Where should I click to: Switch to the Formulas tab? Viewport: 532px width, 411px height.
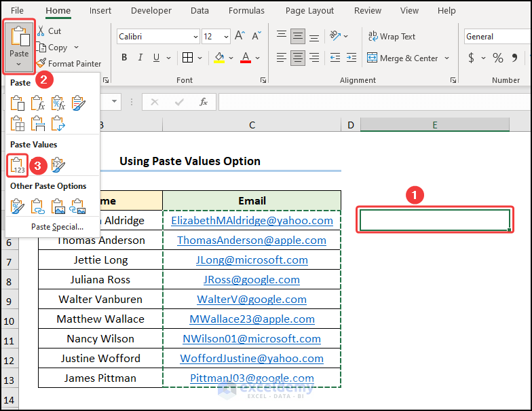pyautogui.click(x=246, y=10)
